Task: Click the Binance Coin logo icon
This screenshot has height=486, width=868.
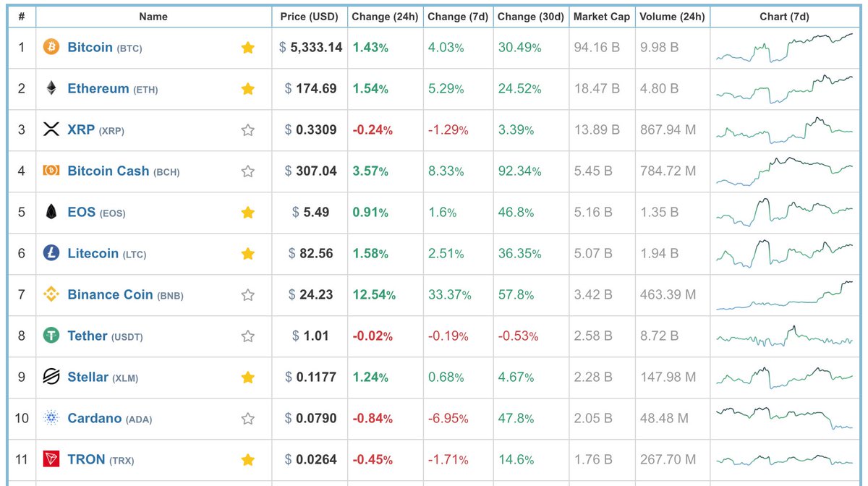Action: (x=51, y=295)
